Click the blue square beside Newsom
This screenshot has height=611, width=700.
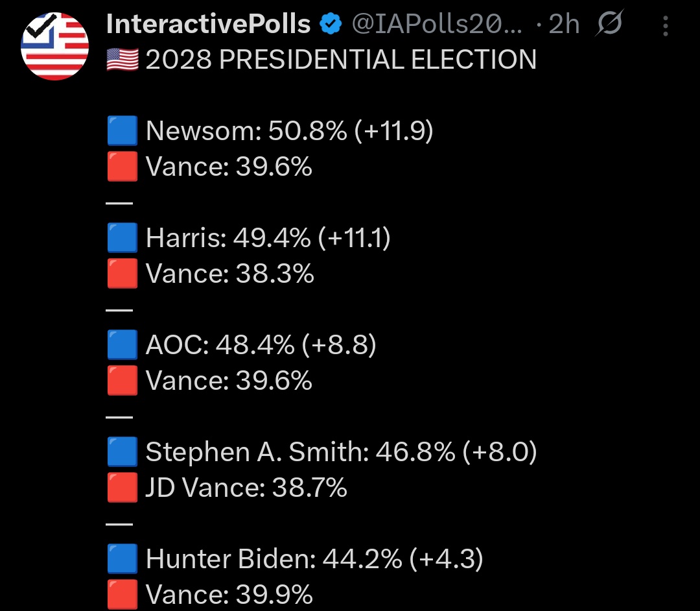122,131
